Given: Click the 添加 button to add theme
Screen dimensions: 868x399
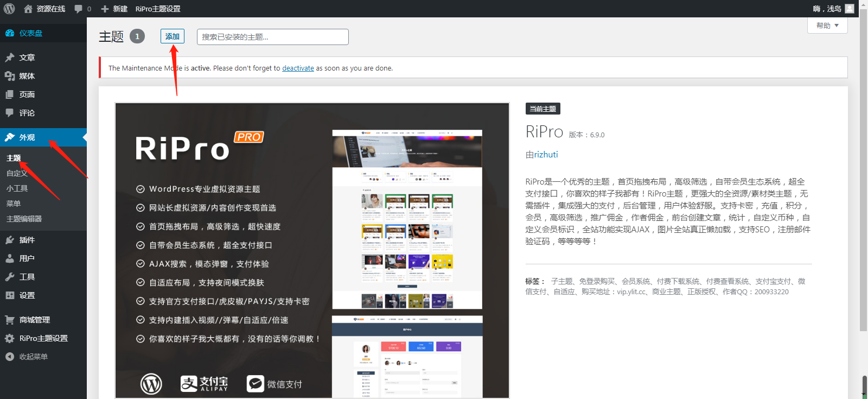Looking at the screenshot, I should [x=173, y=36].
